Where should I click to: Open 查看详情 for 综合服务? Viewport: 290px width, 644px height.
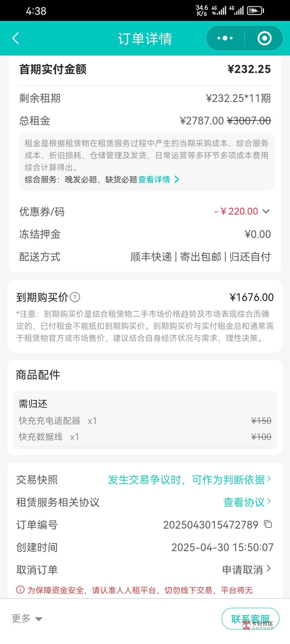(158, 179)
